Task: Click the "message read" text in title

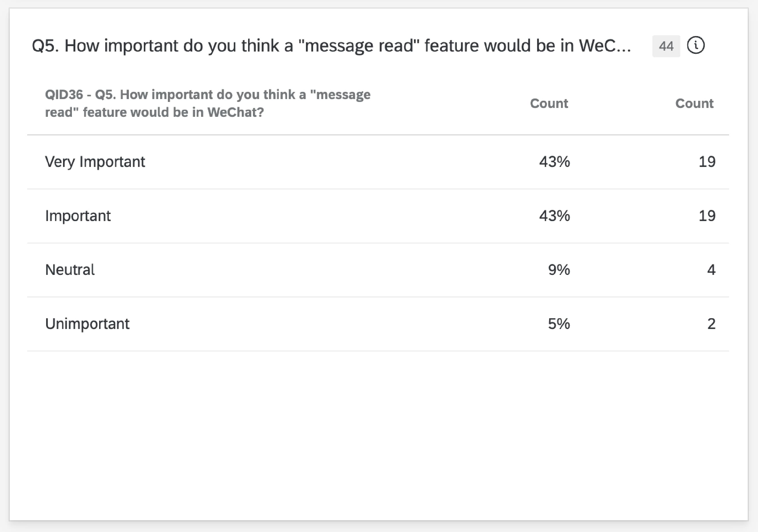Action: 359,46
